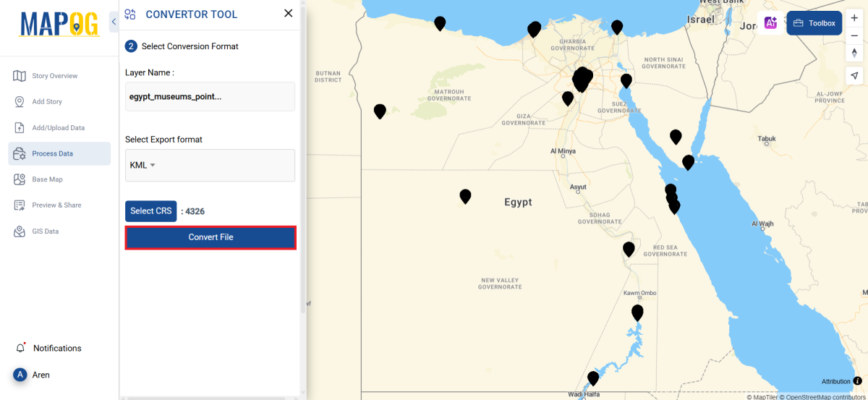Close the Convertor Tool panel

point(289,14)
